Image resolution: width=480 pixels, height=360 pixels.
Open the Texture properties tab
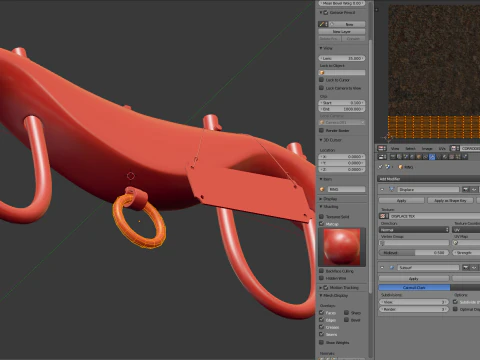(451, 157)
